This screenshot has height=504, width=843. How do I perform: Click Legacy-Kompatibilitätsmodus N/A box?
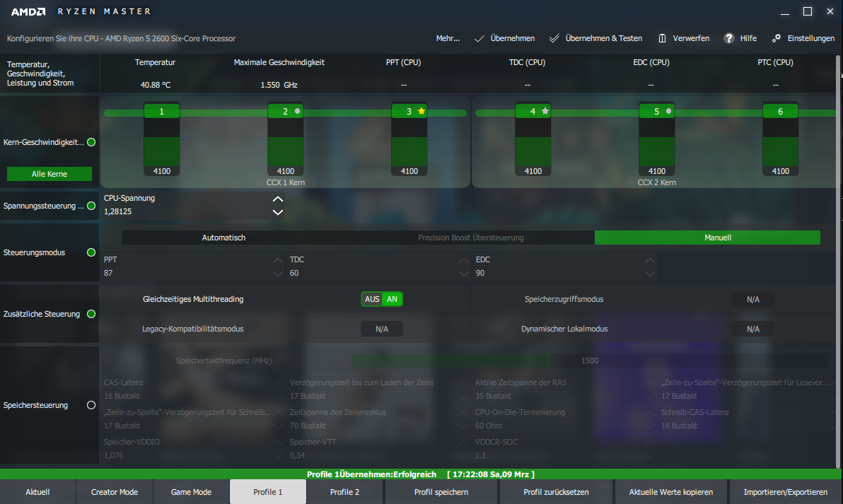coord(382,329)
